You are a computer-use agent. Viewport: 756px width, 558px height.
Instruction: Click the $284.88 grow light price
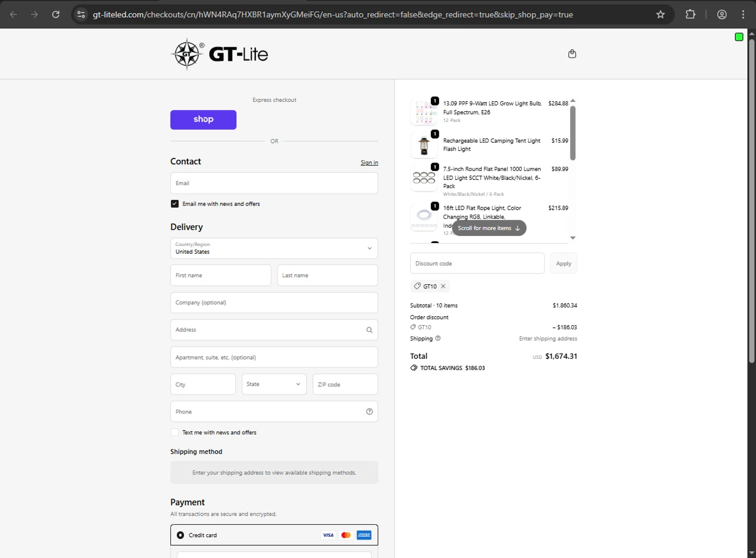click(x=558, y=103)
